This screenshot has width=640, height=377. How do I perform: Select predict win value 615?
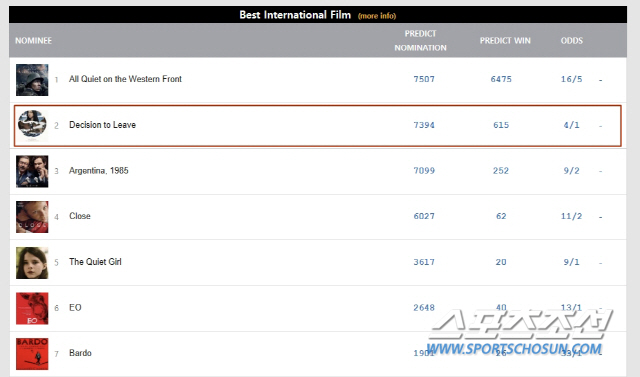(501, 125)
